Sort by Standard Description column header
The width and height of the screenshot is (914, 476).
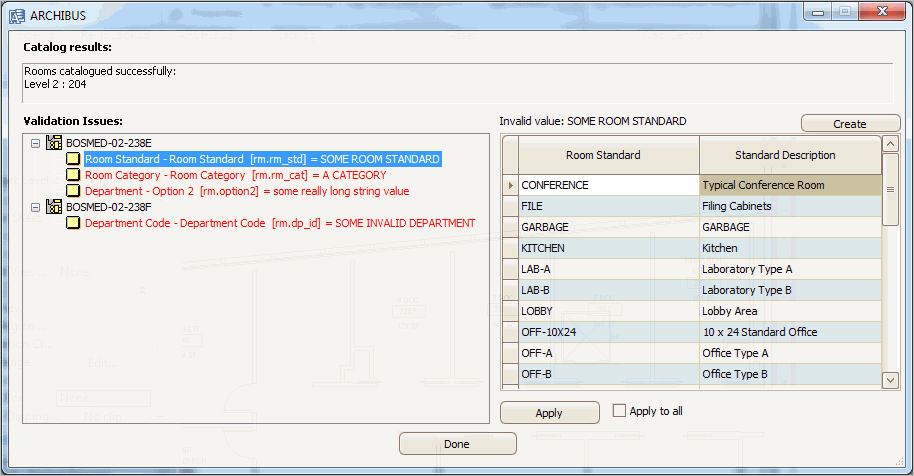(x=790, y=155)
